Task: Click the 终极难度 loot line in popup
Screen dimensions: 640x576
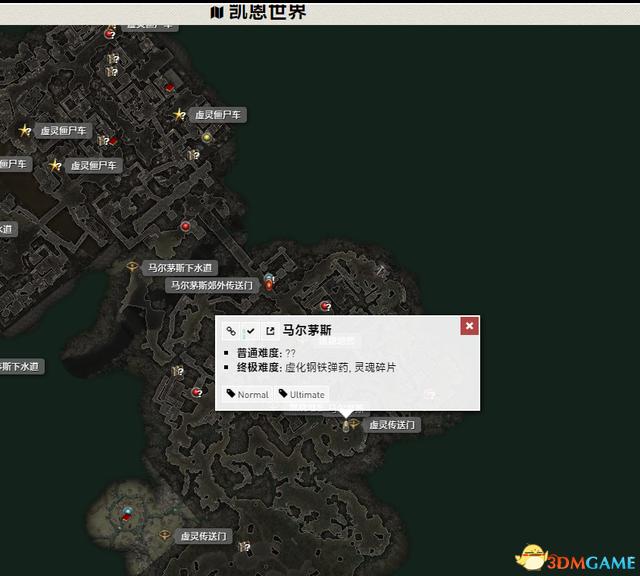Action: click(316, 367)
